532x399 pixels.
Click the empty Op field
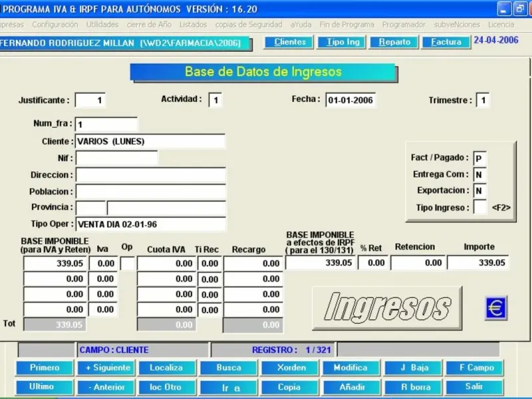tap(128, 263)
